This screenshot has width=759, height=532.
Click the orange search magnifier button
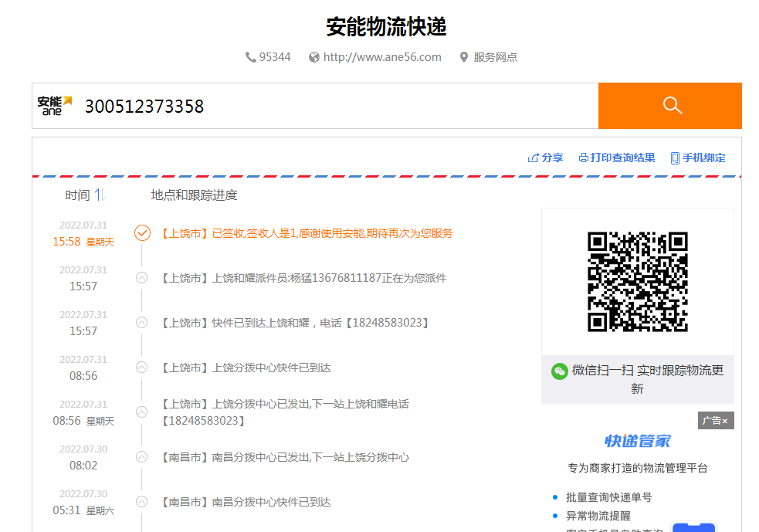click(x=670, y=106)
